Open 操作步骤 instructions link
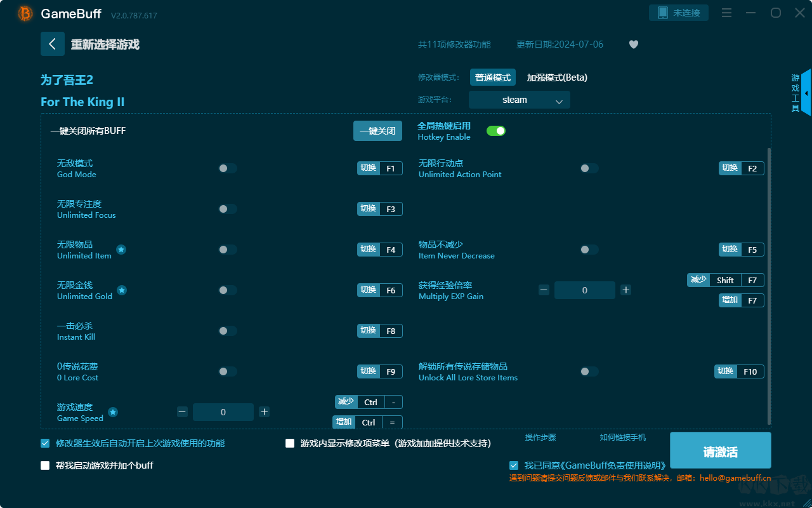 [x=540, y=438]
